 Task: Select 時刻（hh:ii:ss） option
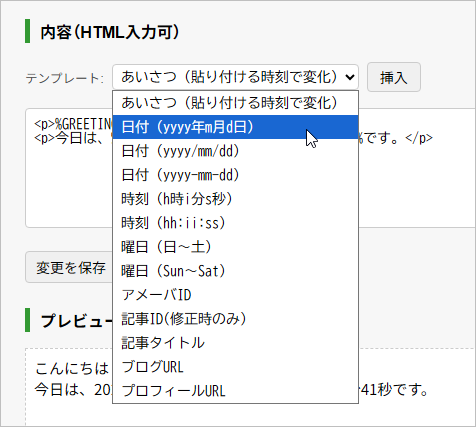coord(235,223)
